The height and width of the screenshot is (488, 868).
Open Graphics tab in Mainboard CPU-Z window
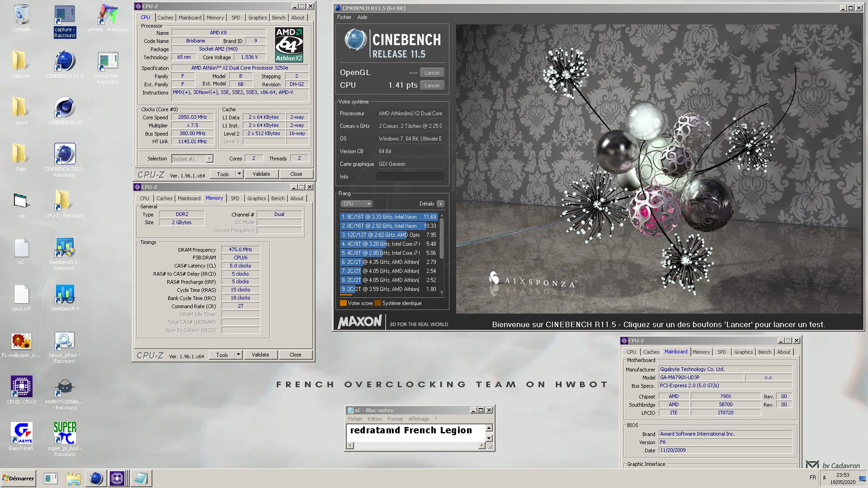(x=743, y=352)
